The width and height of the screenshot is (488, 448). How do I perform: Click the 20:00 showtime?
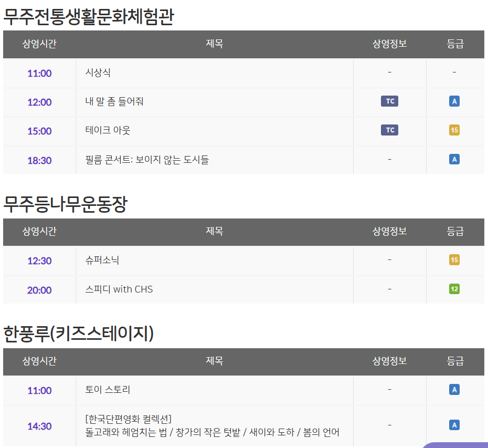[x=39, y=290]
